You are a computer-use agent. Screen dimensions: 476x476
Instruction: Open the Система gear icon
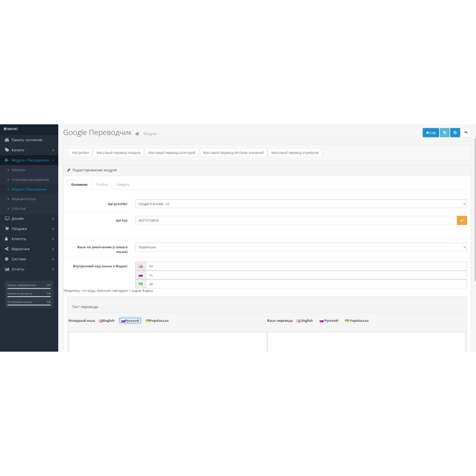tap(8, 258)
